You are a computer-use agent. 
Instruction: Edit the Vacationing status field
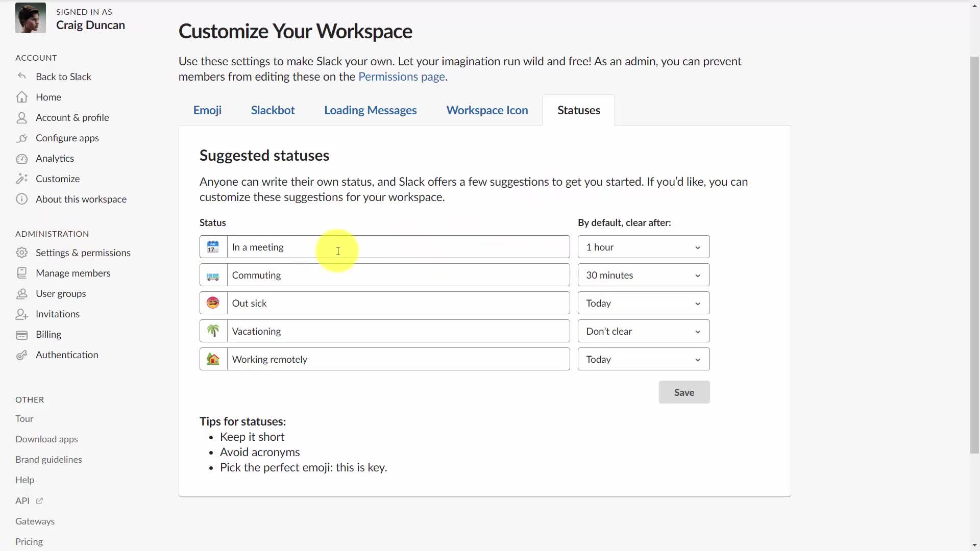[398, 331]
